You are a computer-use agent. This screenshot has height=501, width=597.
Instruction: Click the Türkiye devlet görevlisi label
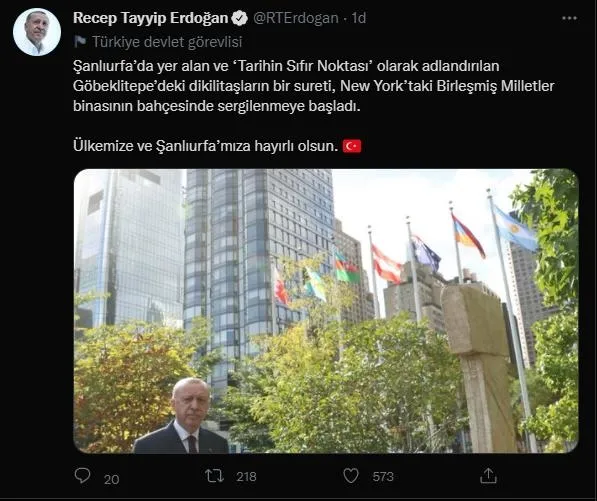pyautogui.click(x=167, y=42)
